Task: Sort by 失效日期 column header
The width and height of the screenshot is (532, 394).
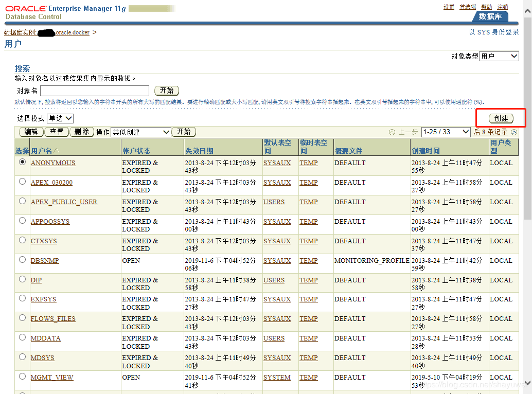Action: [199, 151]
